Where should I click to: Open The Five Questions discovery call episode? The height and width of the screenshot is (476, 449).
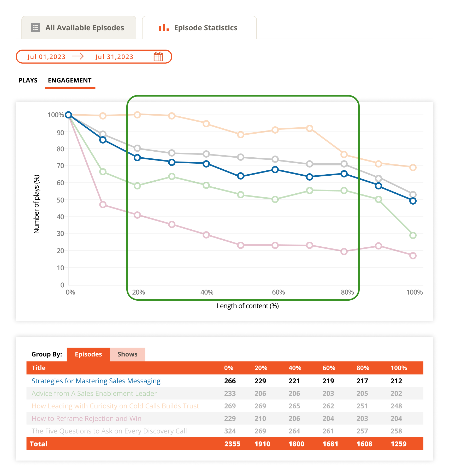pyautogui.click(x=109, y=431)
